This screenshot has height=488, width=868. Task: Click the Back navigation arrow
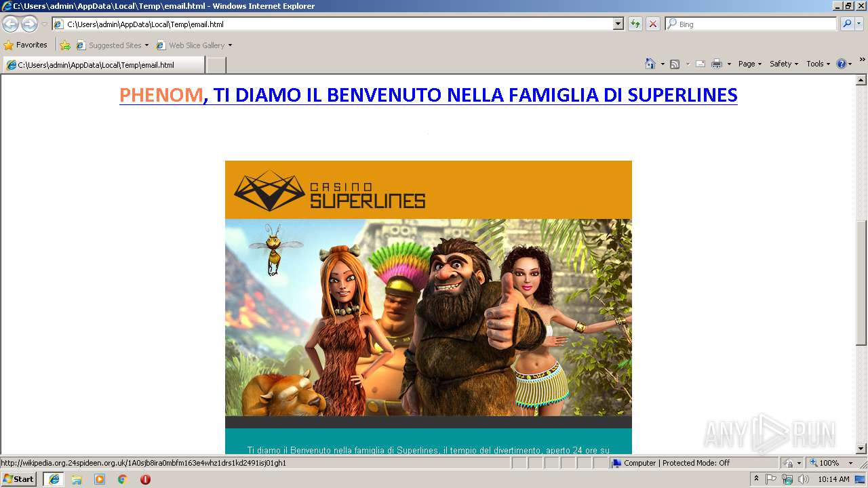click(11, 24)
